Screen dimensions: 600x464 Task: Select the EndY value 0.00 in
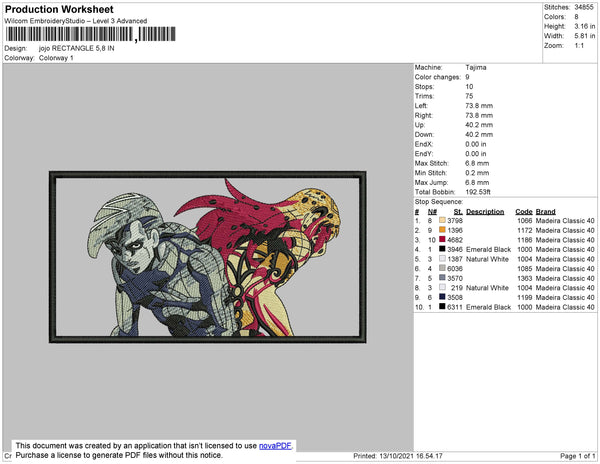(x=476, y=153)
